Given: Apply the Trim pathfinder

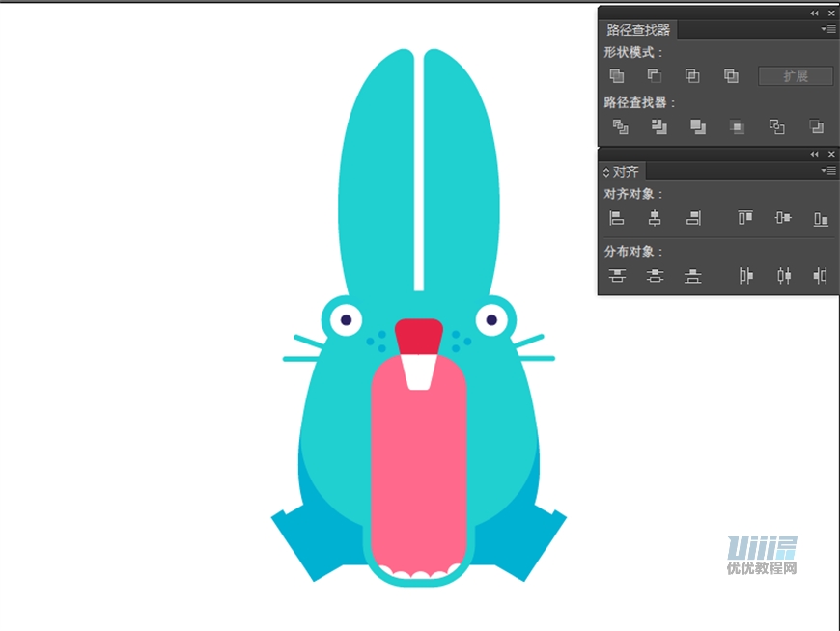Looking at the screenshot, I should click(658, 126).
